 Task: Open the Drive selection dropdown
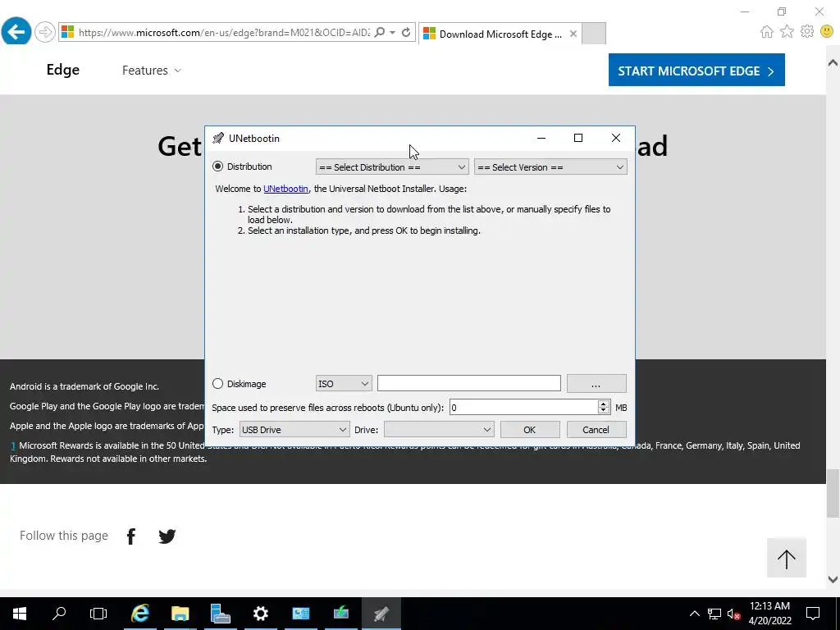coord(439,430)
